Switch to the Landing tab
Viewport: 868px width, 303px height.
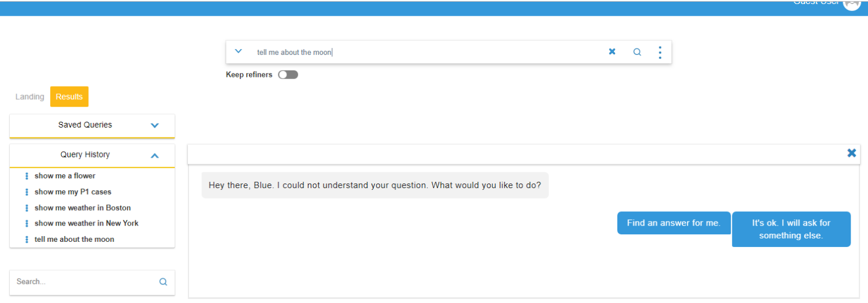tap(29, 97)
